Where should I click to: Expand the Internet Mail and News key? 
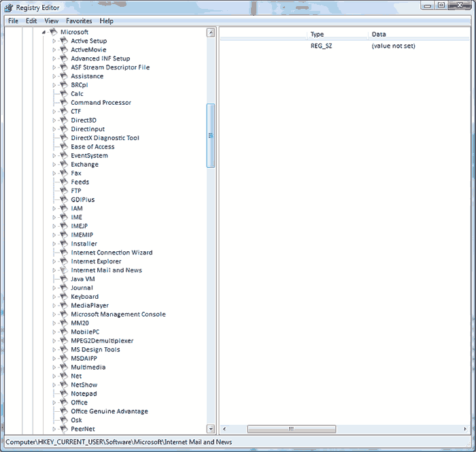(x=54, y=270)
